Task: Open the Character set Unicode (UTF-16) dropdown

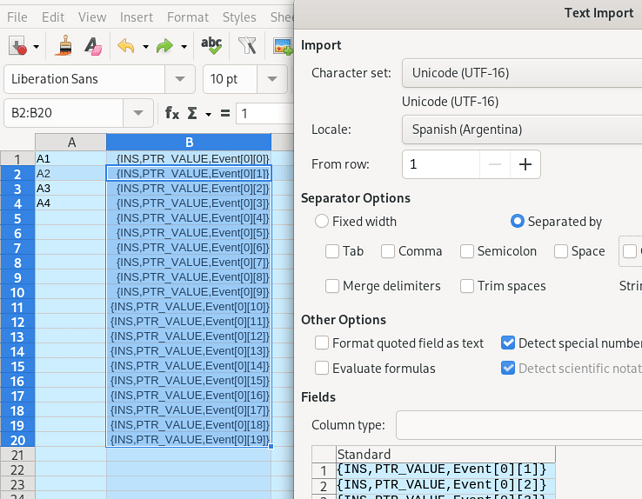Action: tap(522, 73)
